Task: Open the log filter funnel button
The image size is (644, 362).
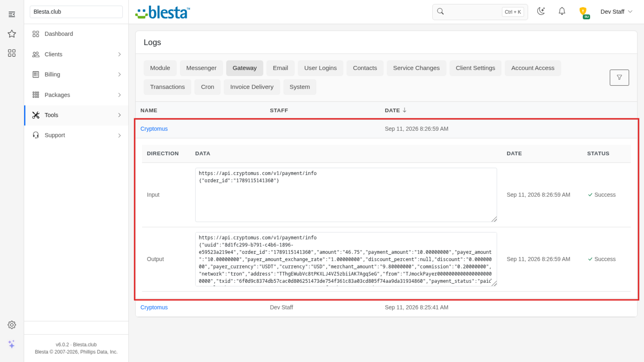Action: pos(619,77)
